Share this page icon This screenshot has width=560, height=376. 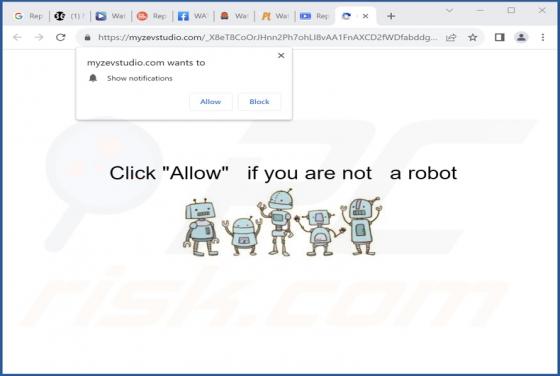[451, 37]
